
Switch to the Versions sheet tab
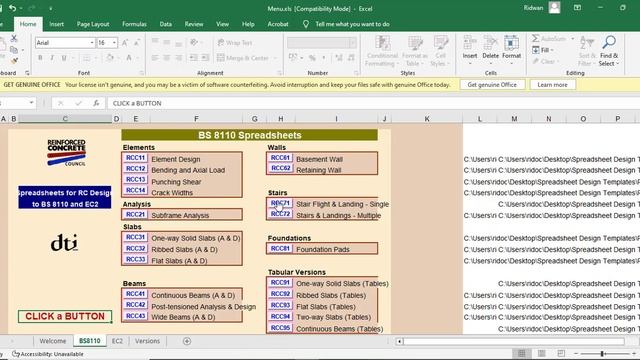click(147, 341)
